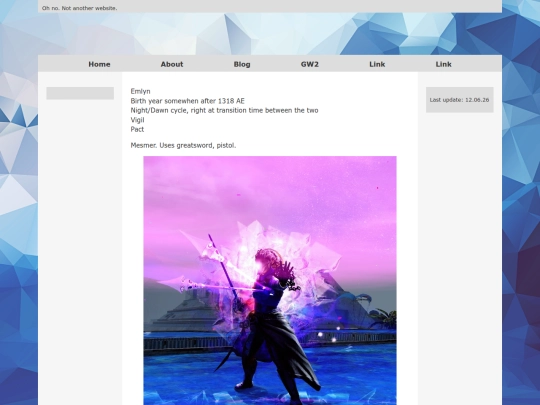Click the first Link item after GW2
540x405 pixels.
(x=377, y=64)
